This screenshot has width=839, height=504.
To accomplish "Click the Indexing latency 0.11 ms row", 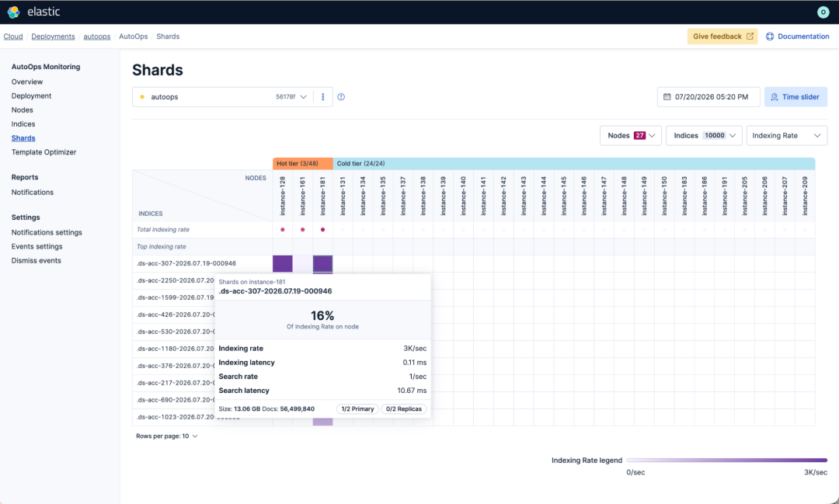I will [322, 362].
